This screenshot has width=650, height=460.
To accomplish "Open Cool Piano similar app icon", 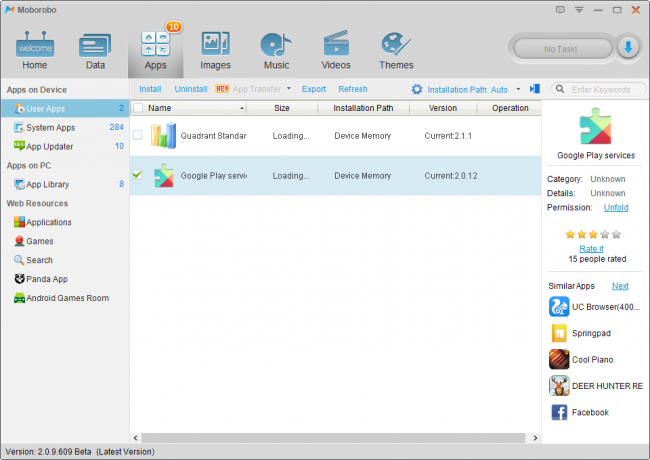I will pyautogui.click(x=559, y=359).
